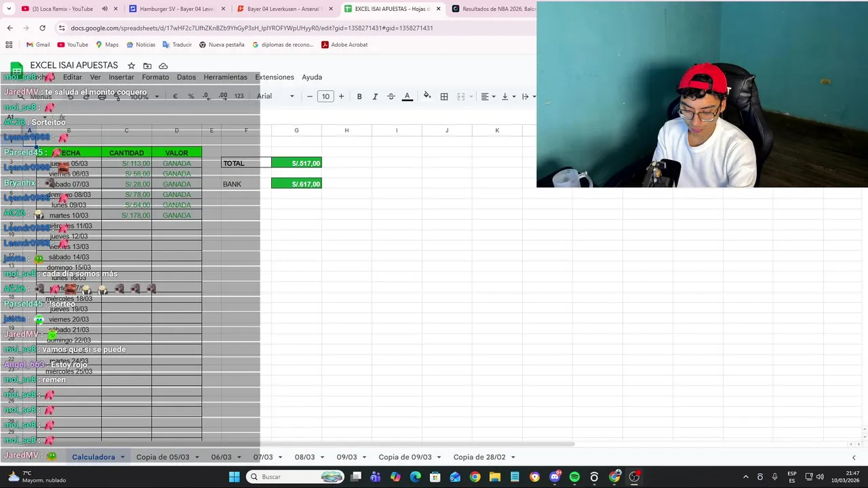Viewport: 868px width, 488px height.
Task: Increase font size with plus button
Action: [341, 96]
